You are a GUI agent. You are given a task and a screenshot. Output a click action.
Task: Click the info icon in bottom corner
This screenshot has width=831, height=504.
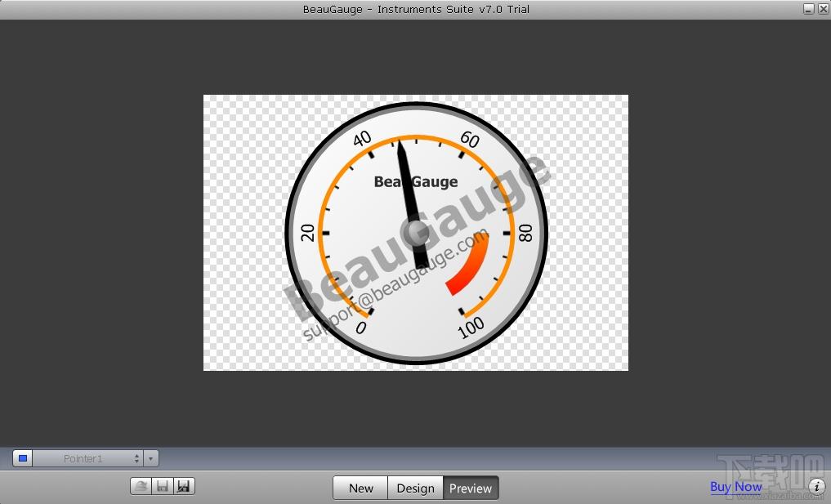[816, 486]
